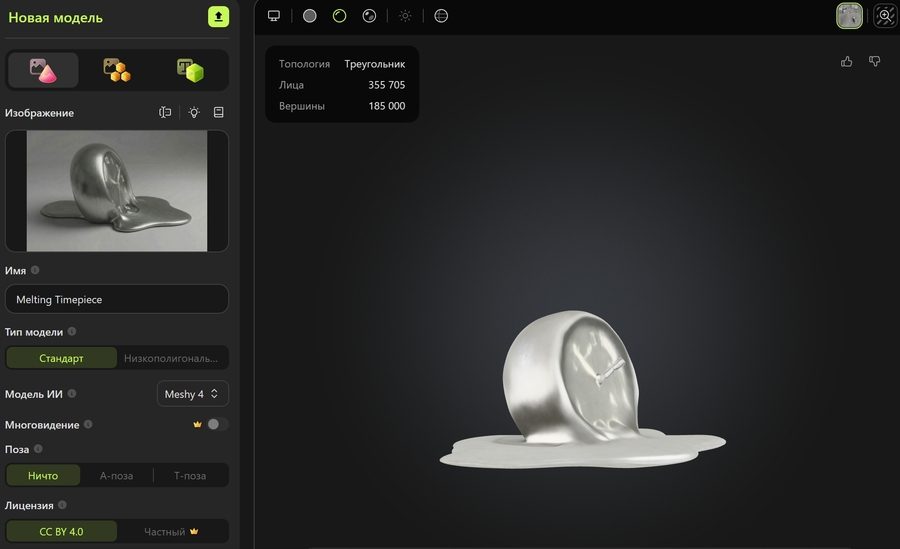Image resolution: width=900 pixels, height=549 pixels.
Task: Click the Лица label in info panel
Action: (291, 85)
